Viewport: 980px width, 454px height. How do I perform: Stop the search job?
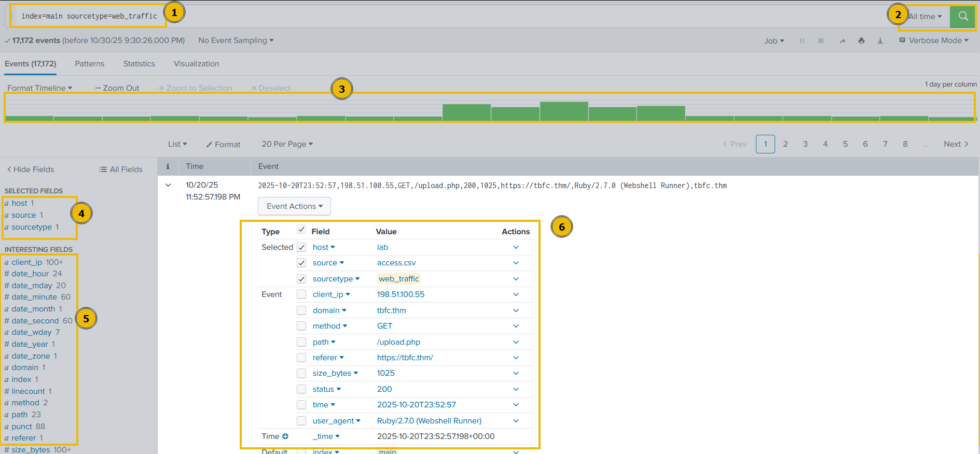(821, 41)
